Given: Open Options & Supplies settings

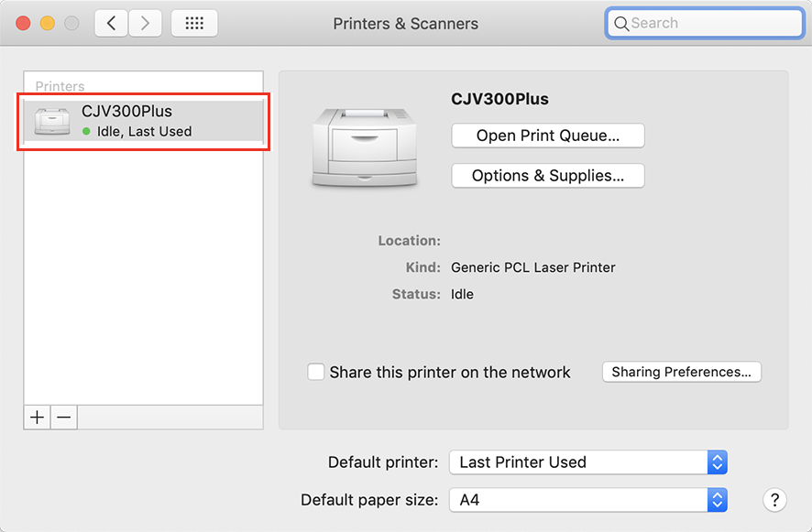Looking at the screenshot, I should coord(547,175).
